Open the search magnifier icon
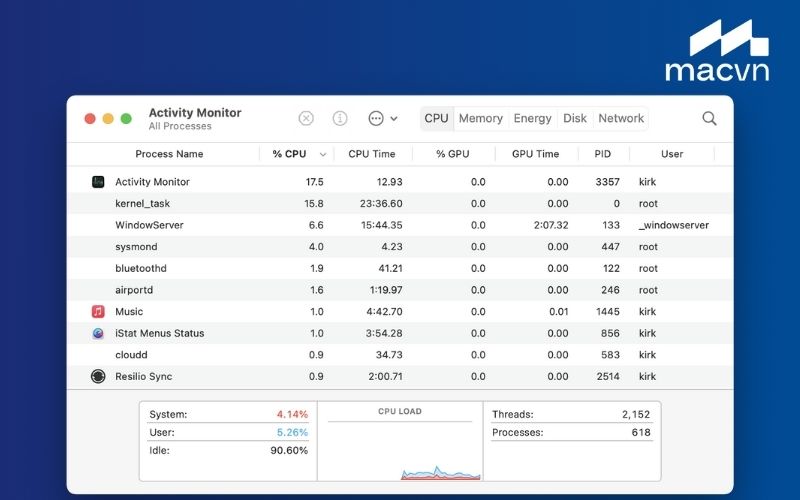800x500 pixels. (709, 118)
